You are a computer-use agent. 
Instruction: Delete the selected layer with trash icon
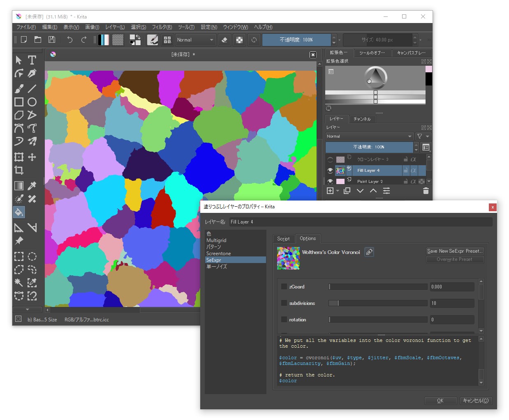tap(426, 191)
